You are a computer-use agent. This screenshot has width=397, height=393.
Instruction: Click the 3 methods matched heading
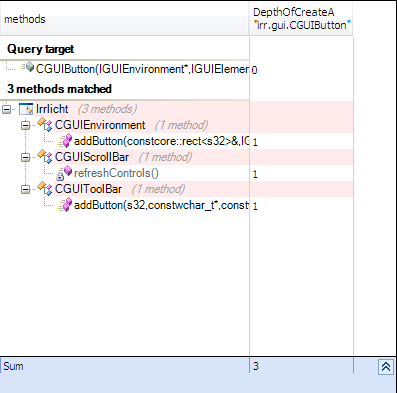click(59, 89)
